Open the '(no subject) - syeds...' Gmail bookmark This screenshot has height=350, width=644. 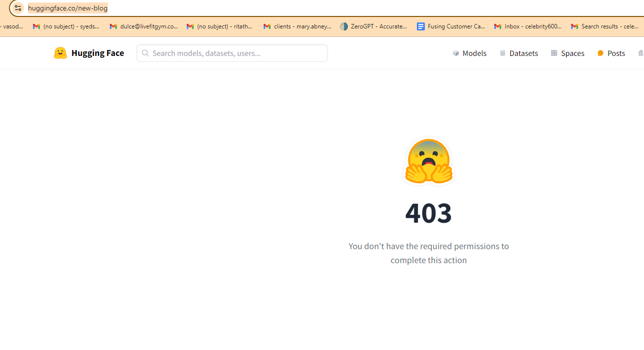pyautogui.click(x=66, y=26)
